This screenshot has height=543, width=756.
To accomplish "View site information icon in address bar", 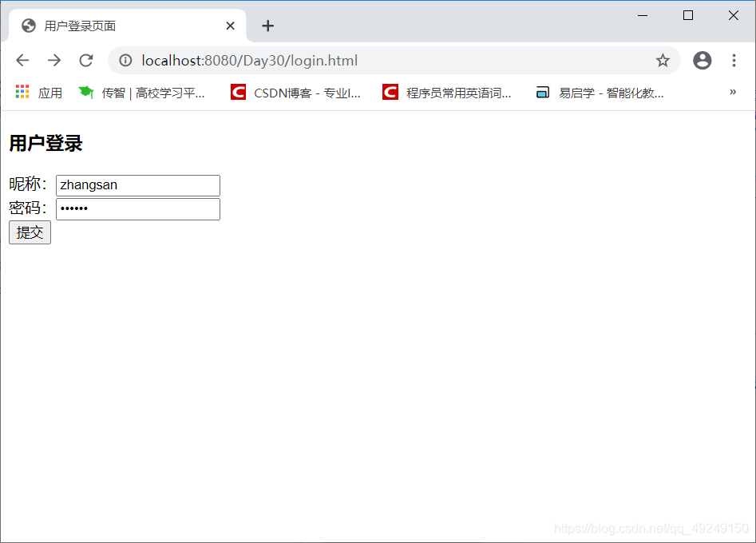I will click(x=125, y=60).
